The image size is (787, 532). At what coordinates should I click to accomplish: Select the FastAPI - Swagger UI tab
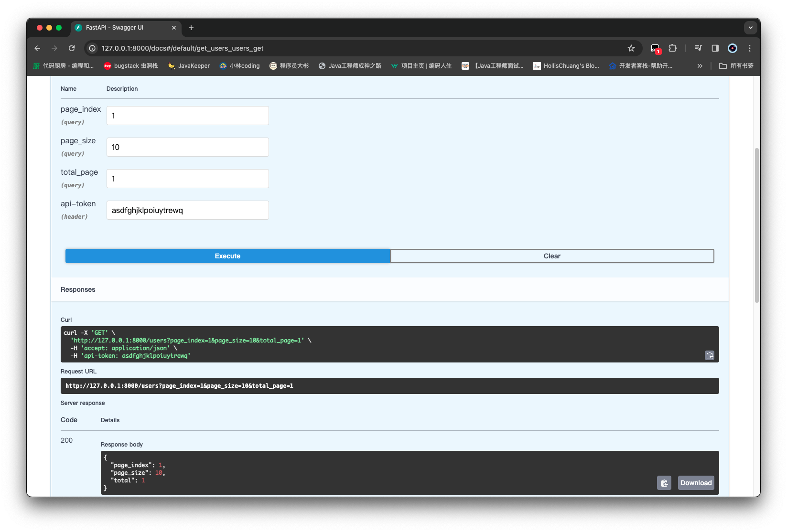pos(126,28)
